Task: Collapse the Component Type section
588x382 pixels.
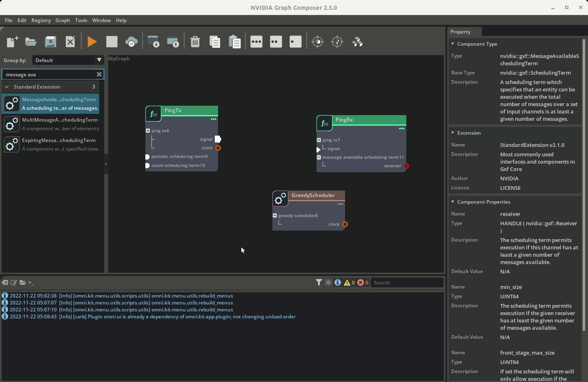Action: 452,44
